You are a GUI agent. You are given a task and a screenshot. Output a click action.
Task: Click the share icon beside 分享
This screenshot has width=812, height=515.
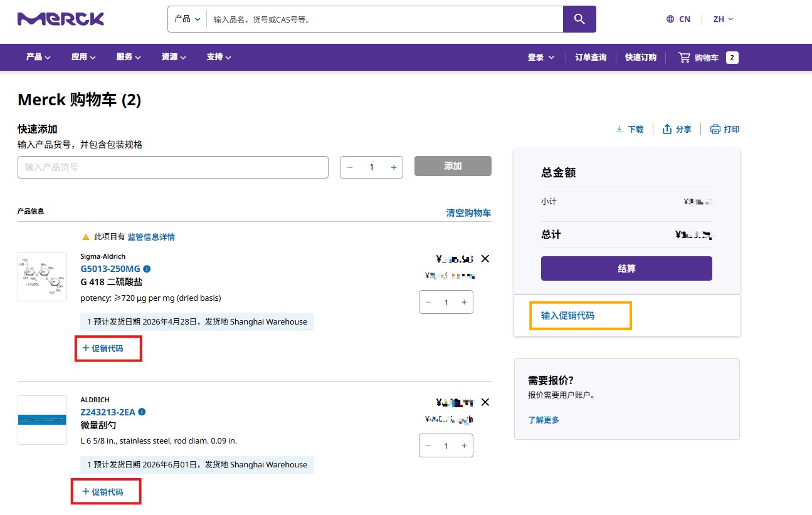click(667, 129)
